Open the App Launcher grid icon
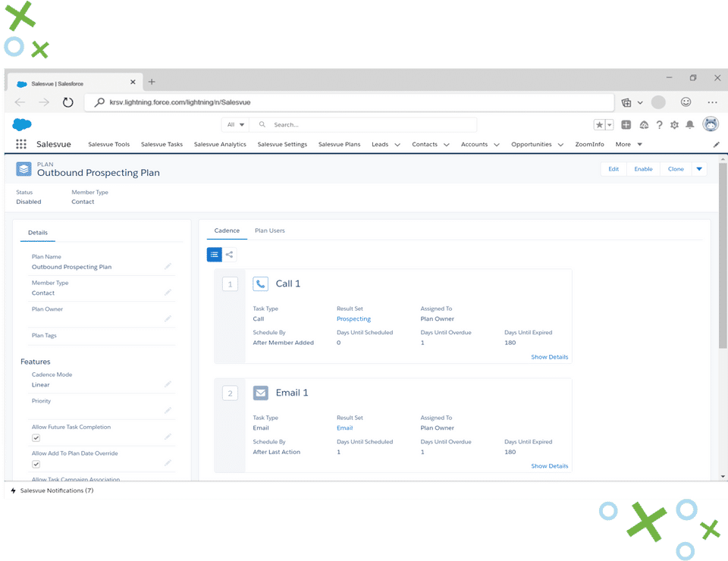 [21, 144]
